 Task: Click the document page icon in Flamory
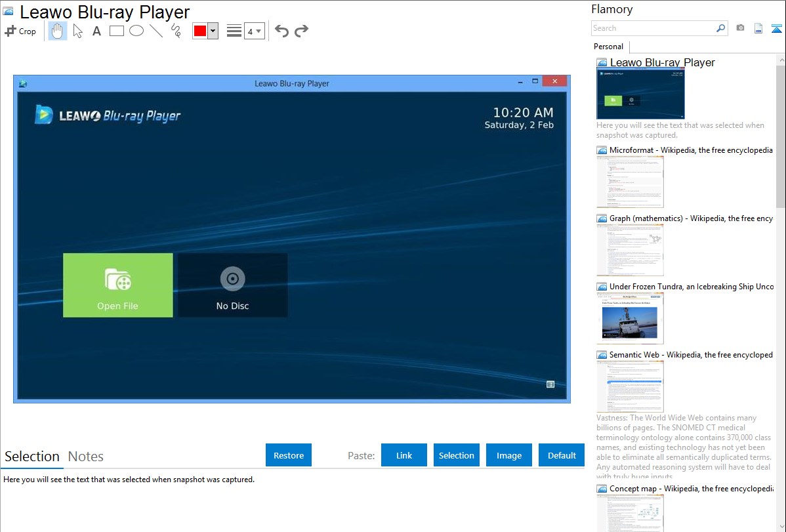758,28
